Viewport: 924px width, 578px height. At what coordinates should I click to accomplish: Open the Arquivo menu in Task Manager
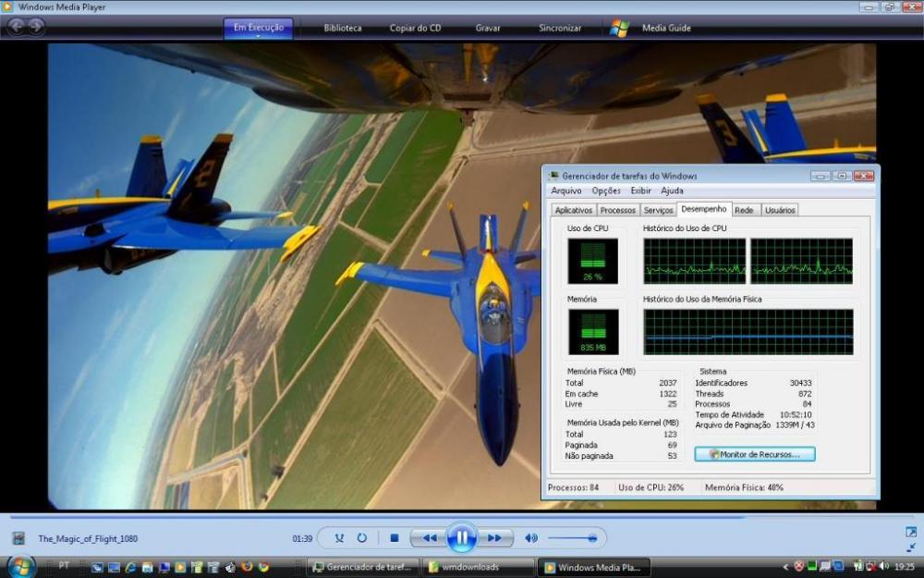pos(566,191)
